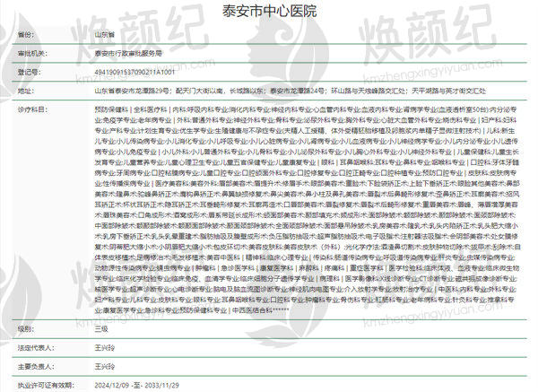
Task: Click 王兴玲 in the 法定代表人 row
Action: [105, 348]
